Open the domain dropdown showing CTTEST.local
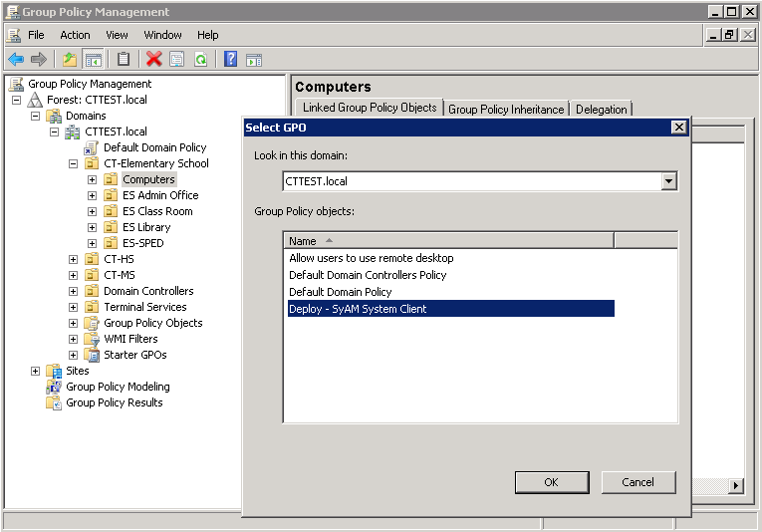Screen dimensions: 762x532 (668, 181)
